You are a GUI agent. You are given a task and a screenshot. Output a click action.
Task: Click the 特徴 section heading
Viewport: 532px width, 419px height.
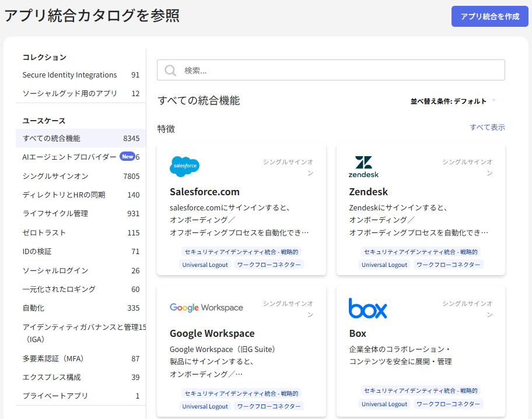(166, 129)
